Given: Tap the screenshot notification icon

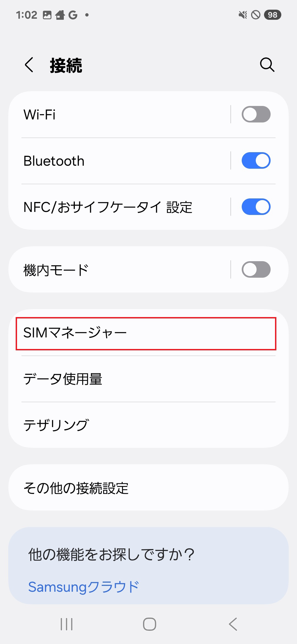Looking at the screenshot, I should click(x=48, y=15).
